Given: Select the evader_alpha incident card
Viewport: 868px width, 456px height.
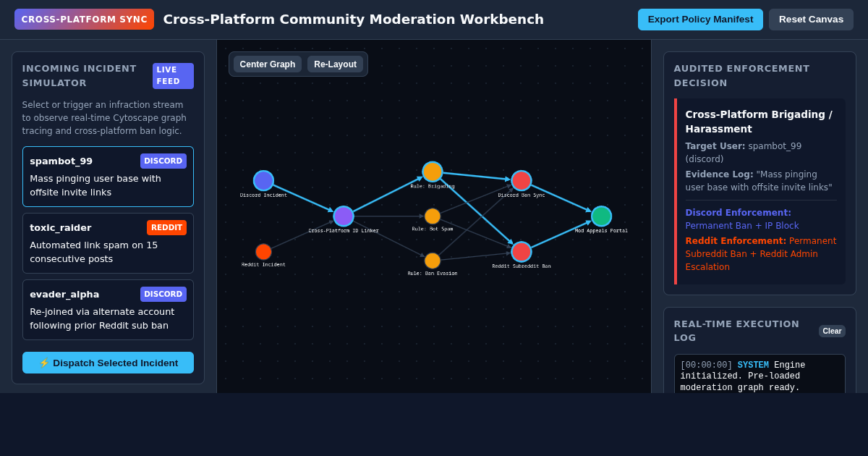Looking at the screenshot, I should tap(108, 310).
